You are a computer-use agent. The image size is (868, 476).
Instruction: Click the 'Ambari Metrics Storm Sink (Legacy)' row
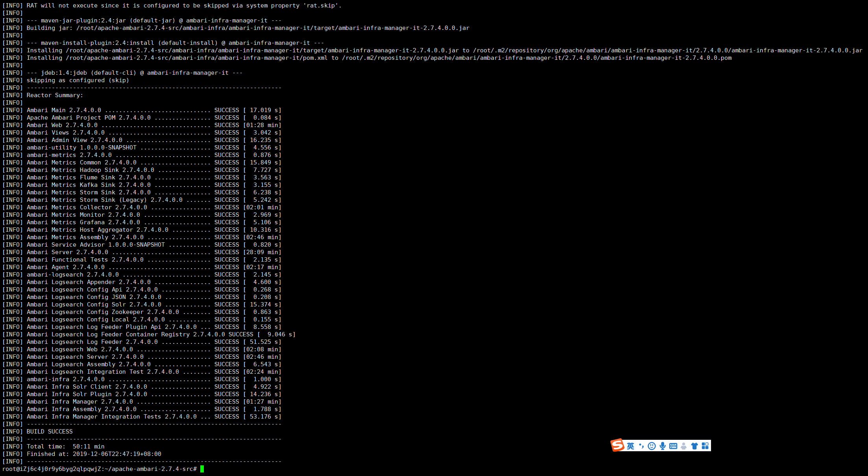click(142, 200)
